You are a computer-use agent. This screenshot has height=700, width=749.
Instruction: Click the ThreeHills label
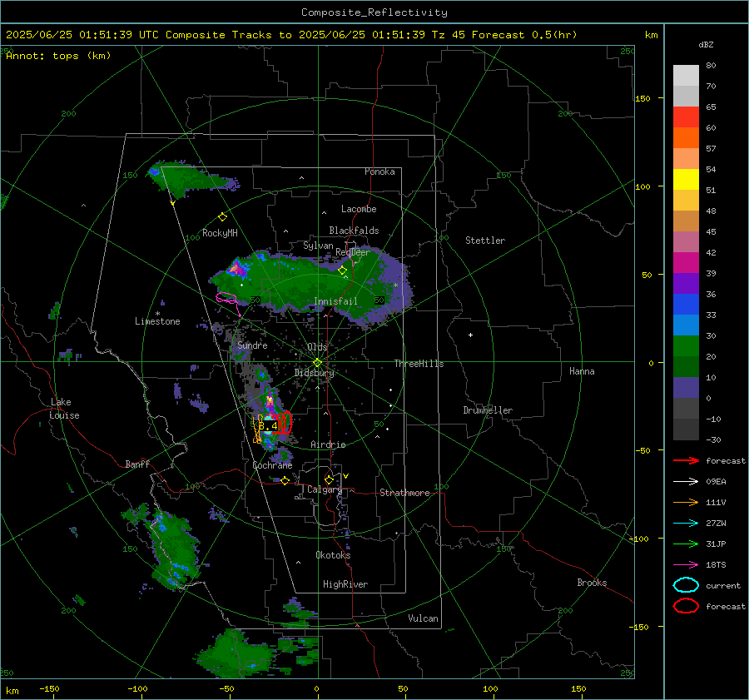pos(419,364)
